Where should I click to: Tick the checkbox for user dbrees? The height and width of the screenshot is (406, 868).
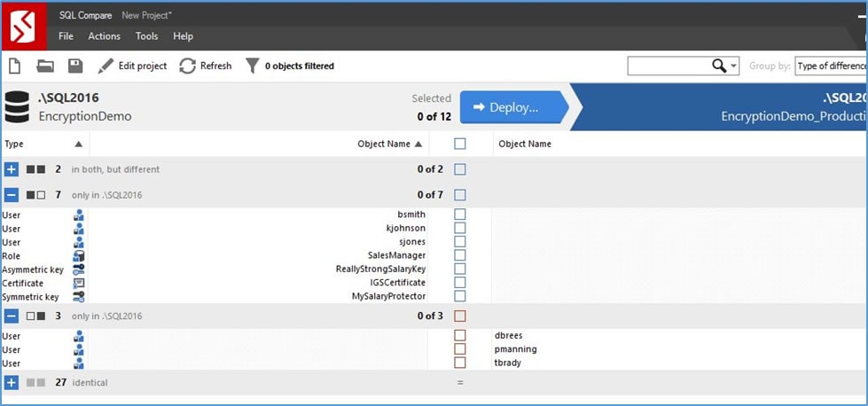tap(459, 336)
